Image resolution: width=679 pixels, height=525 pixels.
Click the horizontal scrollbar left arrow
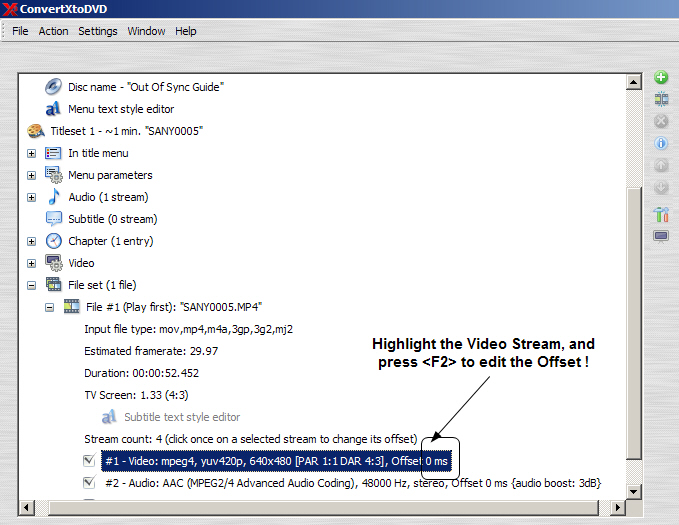26,507
